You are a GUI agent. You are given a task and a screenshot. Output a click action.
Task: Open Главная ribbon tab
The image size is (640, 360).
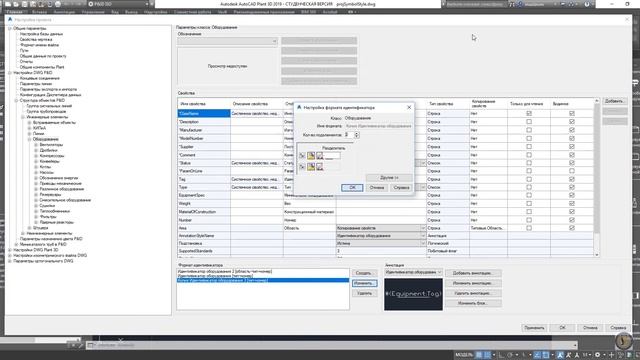click(15, 12)
